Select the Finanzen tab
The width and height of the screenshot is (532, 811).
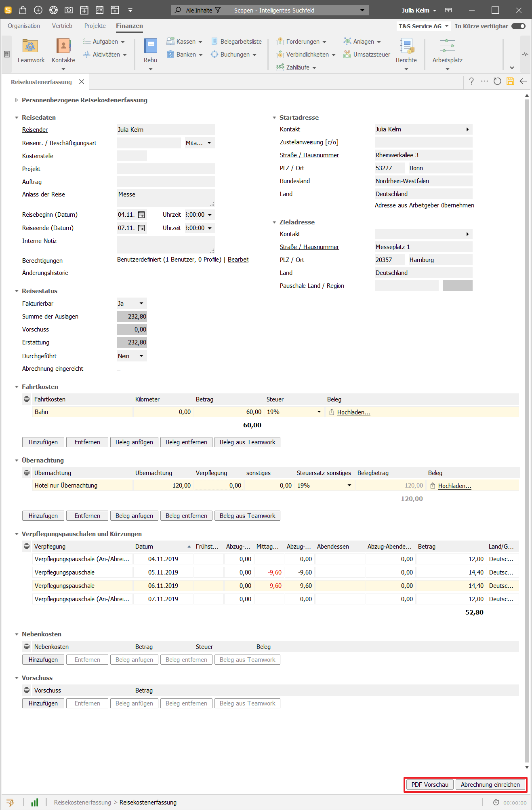[129, 26]
